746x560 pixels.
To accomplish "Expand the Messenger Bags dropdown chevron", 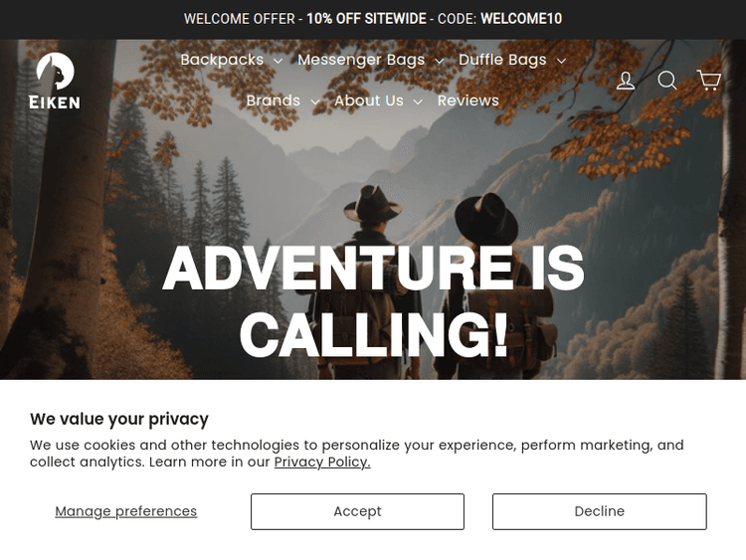I will pos(440,61).
